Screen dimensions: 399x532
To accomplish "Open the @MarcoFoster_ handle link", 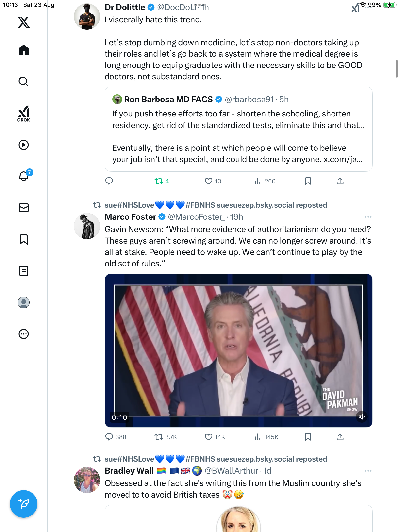I will tap(196, 217).
